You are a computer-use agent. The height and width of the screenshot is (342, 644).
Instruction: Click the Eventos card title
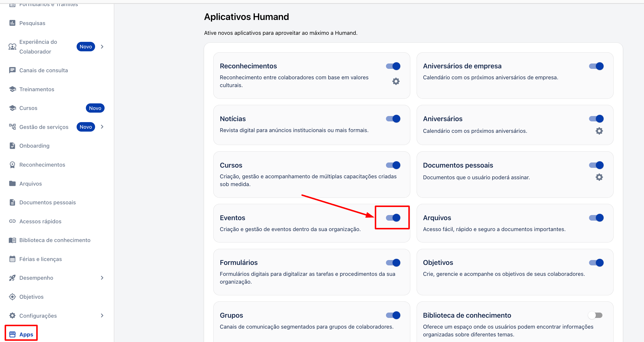point(232,218)
